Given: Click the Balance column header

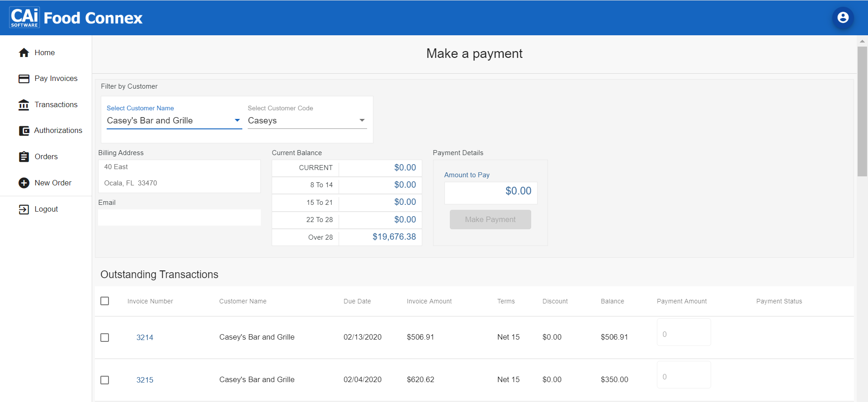Looking at the screenshot, I should coord(612,302).
